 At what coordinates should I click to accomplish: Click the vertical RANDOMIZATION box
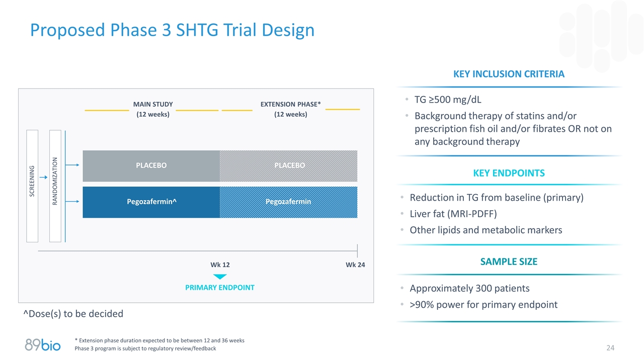[55, 186]
